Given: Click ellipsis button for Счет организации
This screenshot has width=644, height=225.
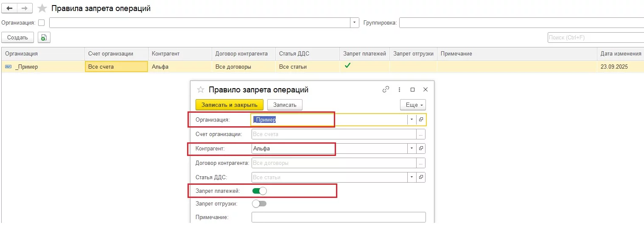Looking at the screenshot, I should [x=421, y=134].
